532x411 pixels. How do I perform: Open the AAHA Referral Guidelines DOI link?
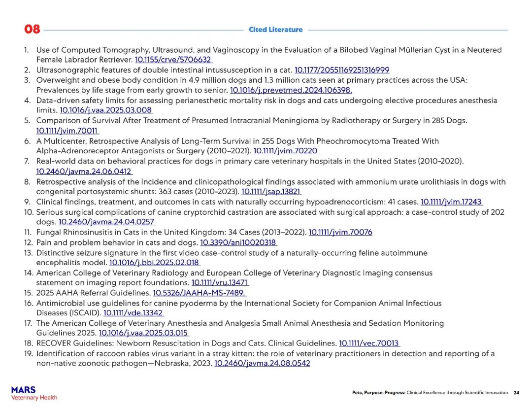point(199,293)
